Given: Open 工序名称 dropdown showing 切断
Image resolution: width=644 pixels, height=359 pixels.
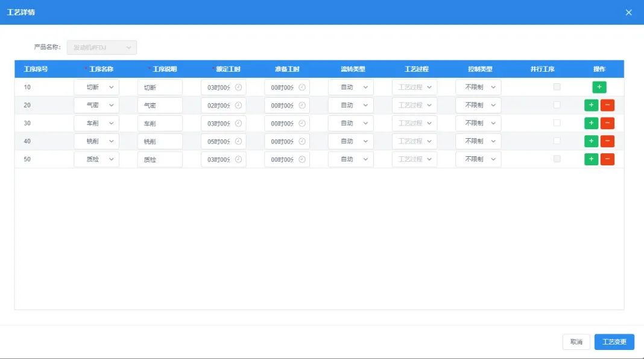Looking at the screenshot, I should pos(96,87).
